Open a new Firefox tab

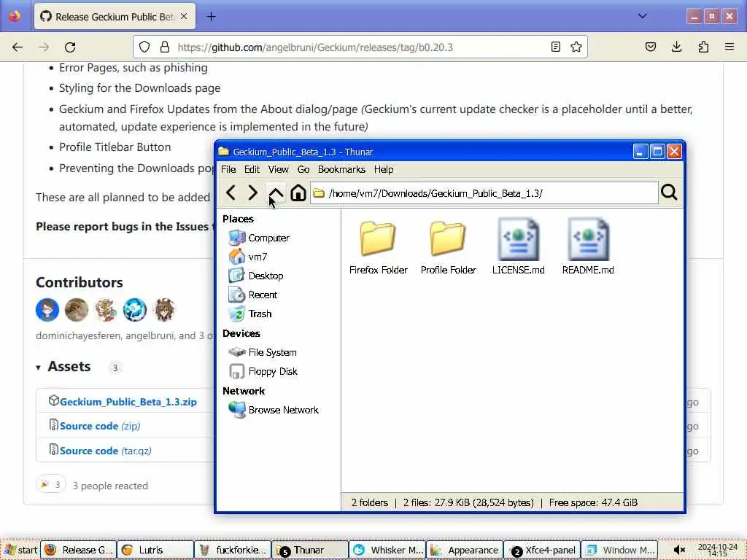tap(211, 17)
